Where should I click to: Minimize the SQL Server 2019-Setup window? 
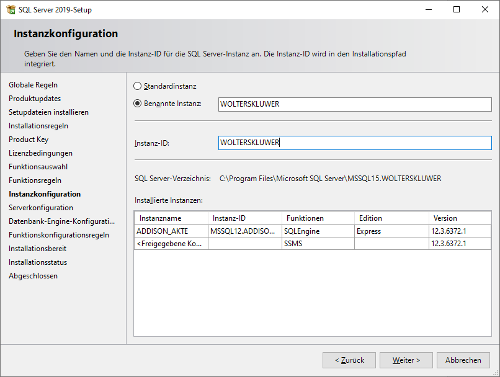click(429, 10)
